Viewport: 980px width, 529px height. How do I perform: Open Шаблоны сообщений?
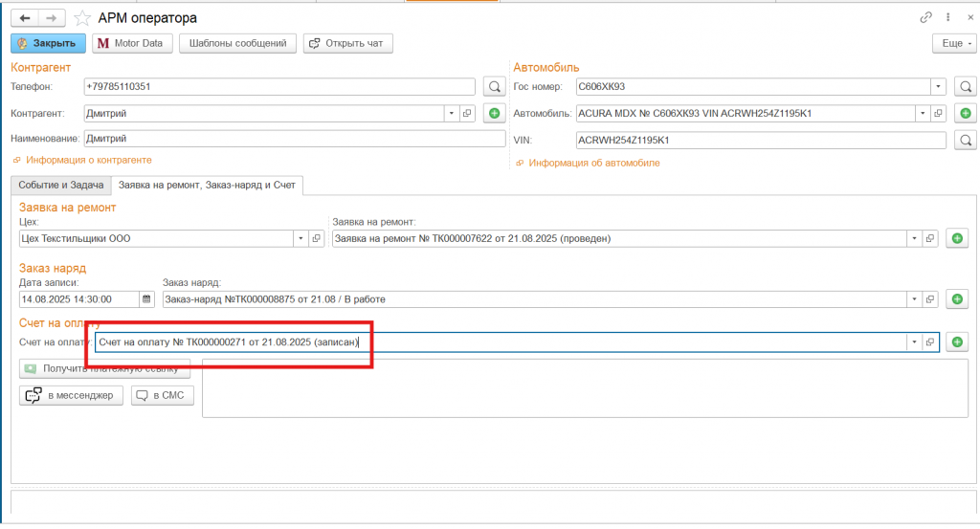[x=238, y=43]
